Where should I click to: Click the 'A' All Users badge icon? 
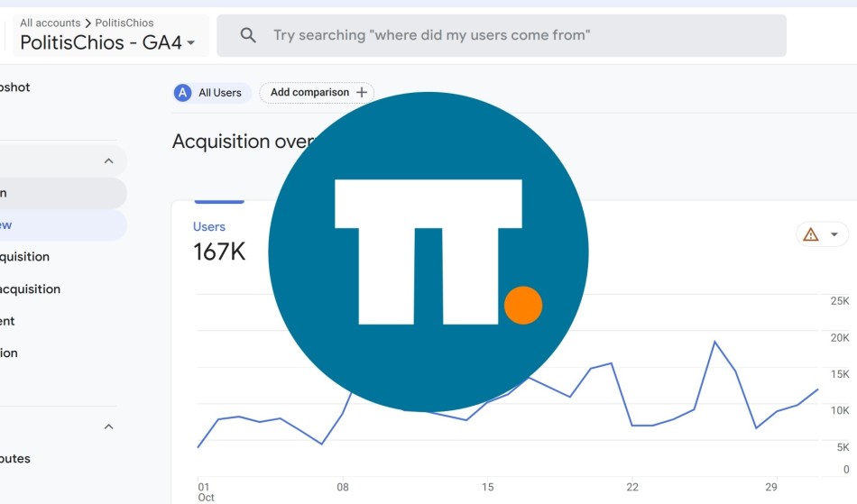[182, 93]
